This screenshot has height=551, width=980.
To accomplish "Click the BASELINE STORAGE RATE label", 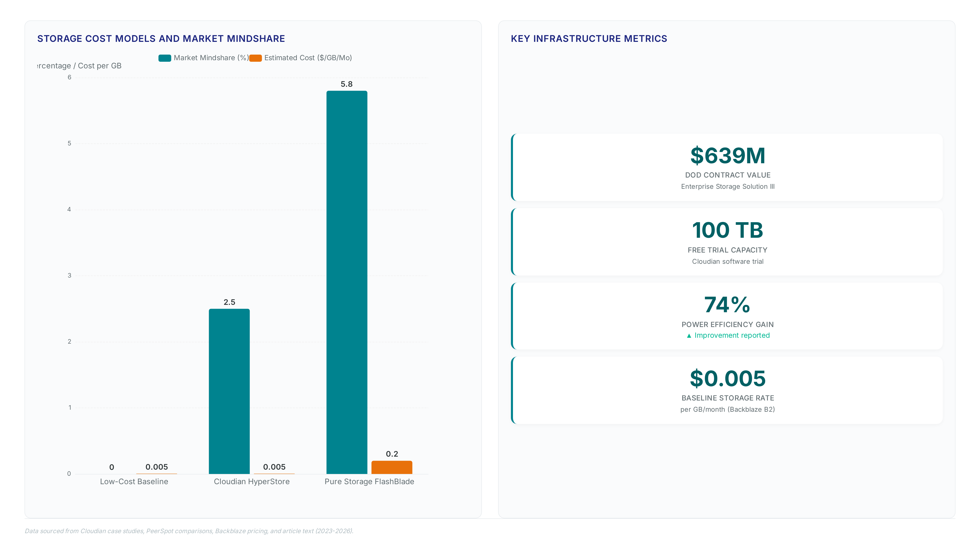I will (x=727, y=398).
